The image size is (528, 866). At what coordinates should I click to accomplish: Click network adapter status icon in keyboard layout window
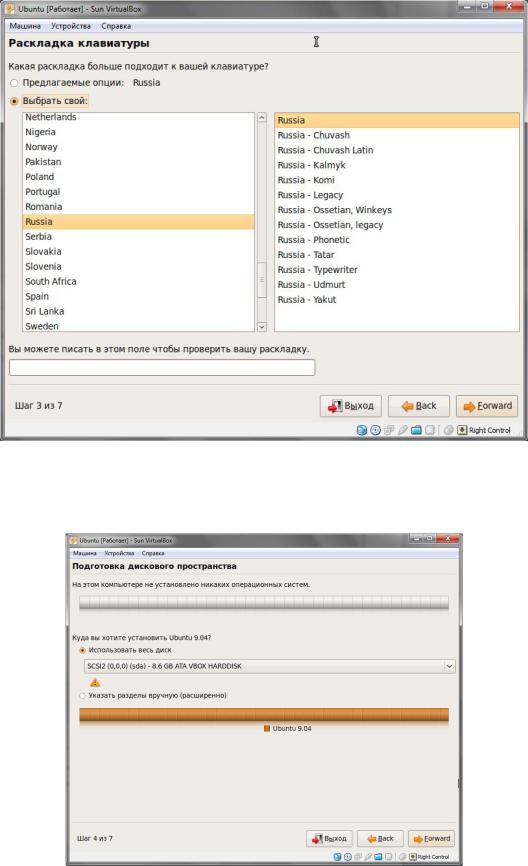click(x=389, y=430)
